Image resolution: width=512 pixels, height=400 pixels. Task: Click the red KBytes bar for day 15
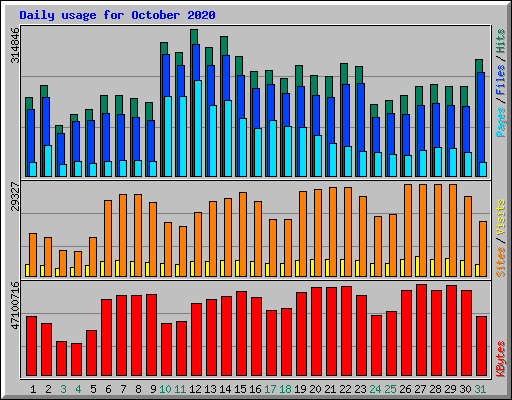coord(241,334)
